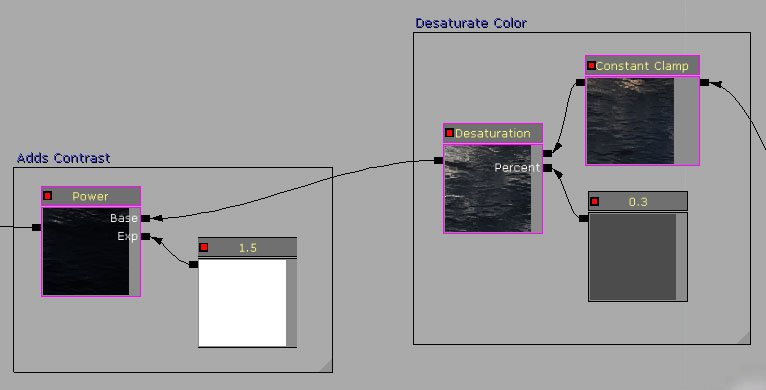The image size is (766, 390).
Task: Click the Adds Contrast comment box resize corner
Action: point(326,367)
